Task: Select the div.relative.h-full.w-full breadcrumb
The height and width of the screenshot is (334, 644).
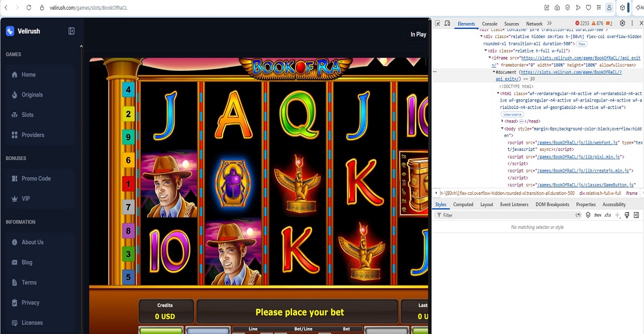Action: coord(600,193)
